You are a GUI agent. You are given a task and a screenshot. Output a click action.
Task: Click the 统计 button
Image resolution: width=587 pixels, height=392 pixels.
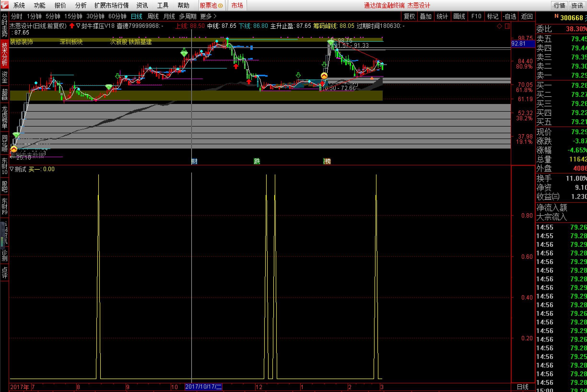click(442, 17)
